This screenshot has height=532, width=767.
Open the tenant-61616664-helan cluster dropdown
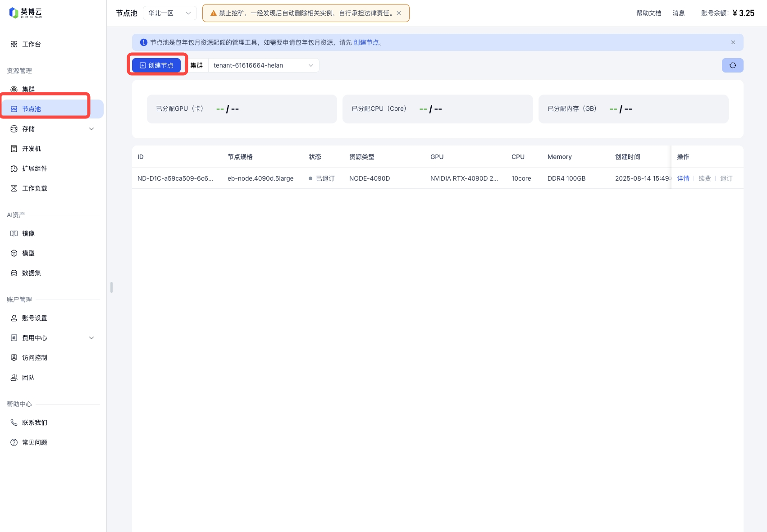click(x=264, y=65)
